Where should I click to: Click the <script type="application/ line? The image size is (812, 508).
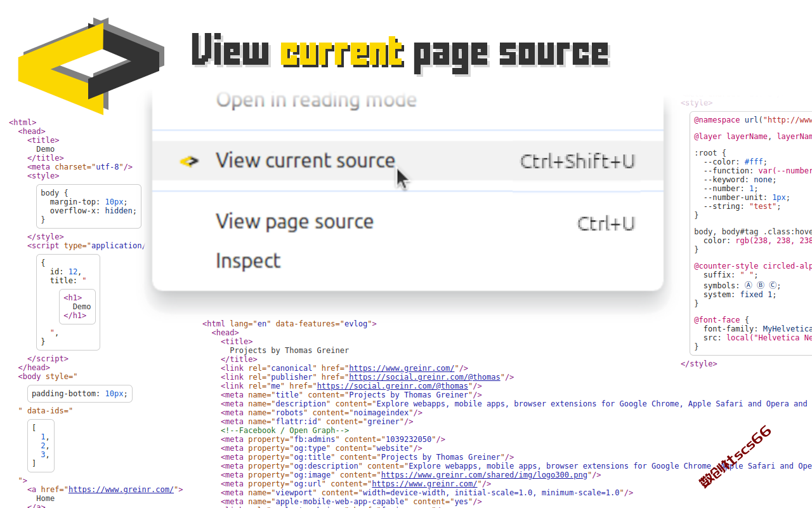(x=86, y=246)
